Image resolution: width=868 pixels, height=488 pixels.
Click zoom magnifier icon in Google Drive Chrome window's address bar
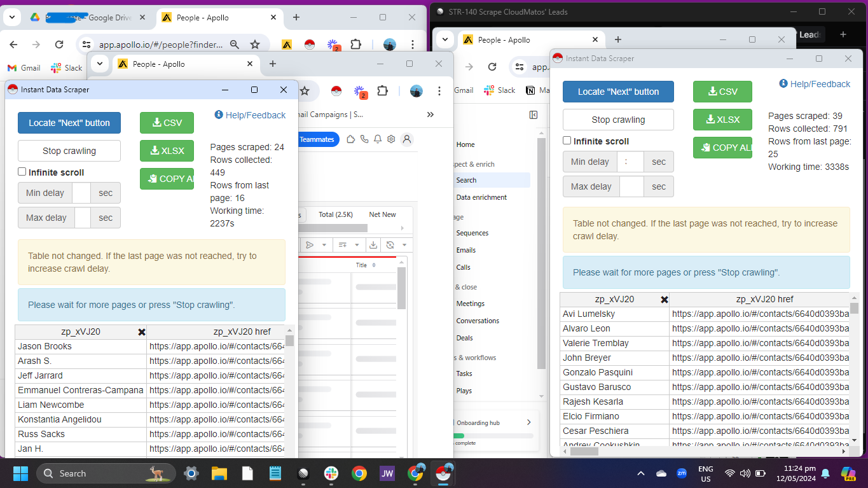(235, 45)
